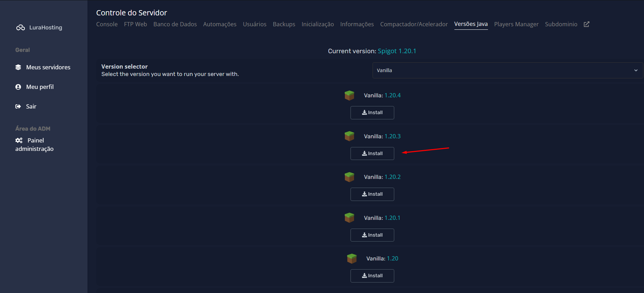Select the Usuários tab
The height and width of the screenshot is (293, 644).
coord(255,24)
